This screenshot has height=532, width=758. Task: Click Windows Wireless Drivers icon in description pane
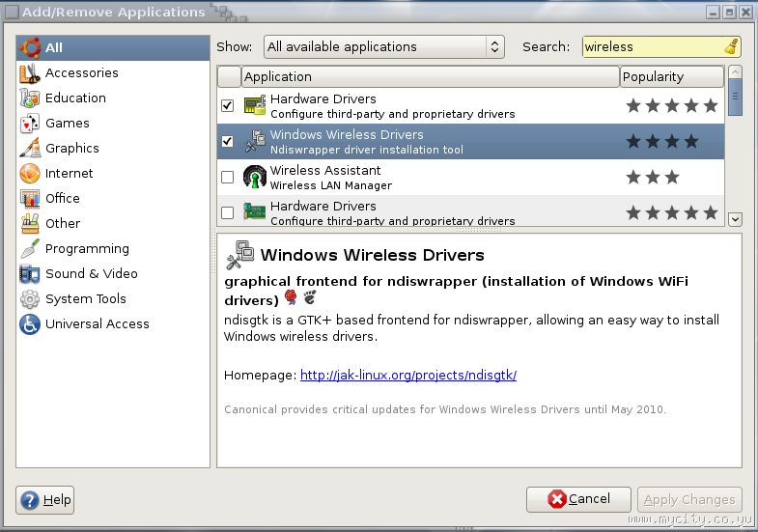pyautogui.click(x=239, y=255)
